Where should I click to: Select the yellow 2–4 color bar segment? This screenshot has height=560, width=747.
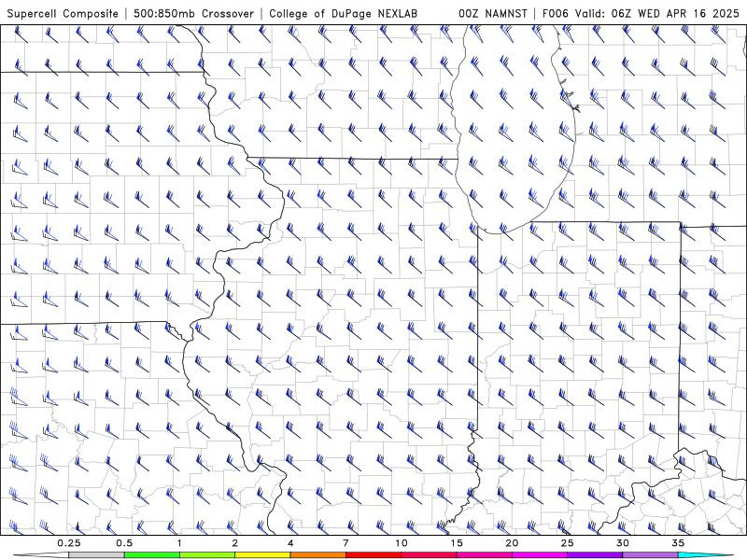point(262,555)
